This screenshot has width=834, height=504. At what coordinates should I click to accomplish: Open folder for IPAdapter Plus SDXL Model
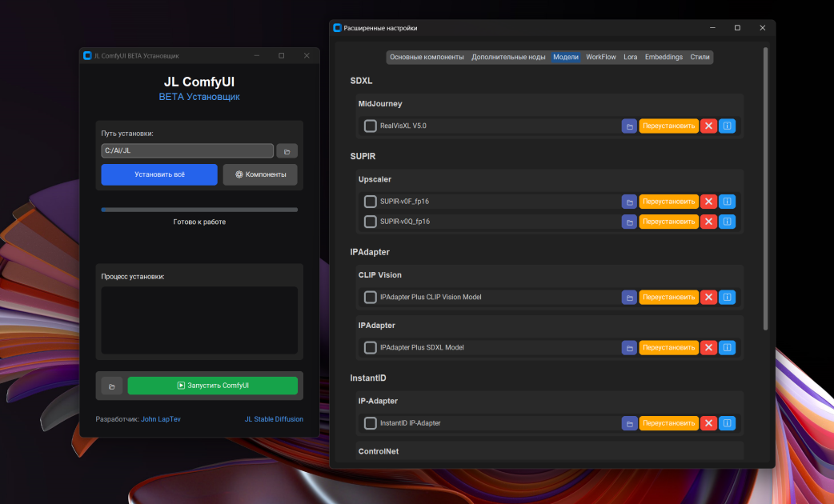(629, 348)
